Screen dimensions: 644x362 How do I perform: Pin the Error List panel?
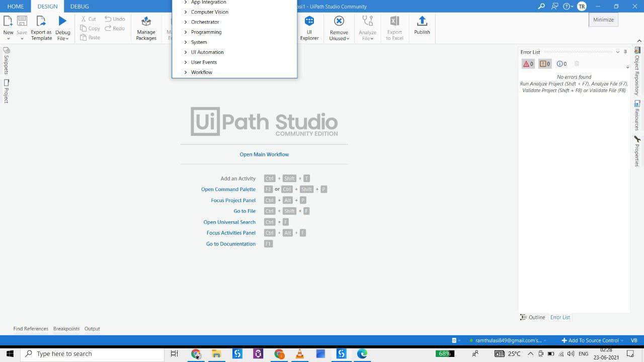625,52
